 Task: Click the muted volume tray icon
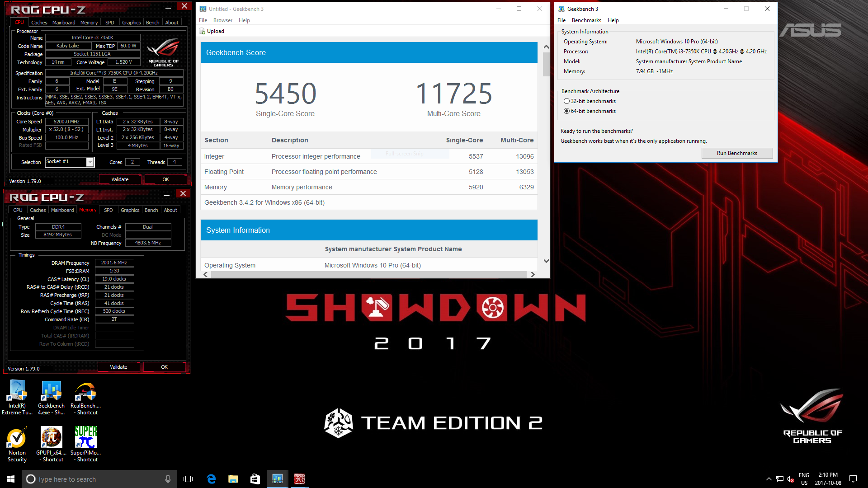(x=791, y=479)
